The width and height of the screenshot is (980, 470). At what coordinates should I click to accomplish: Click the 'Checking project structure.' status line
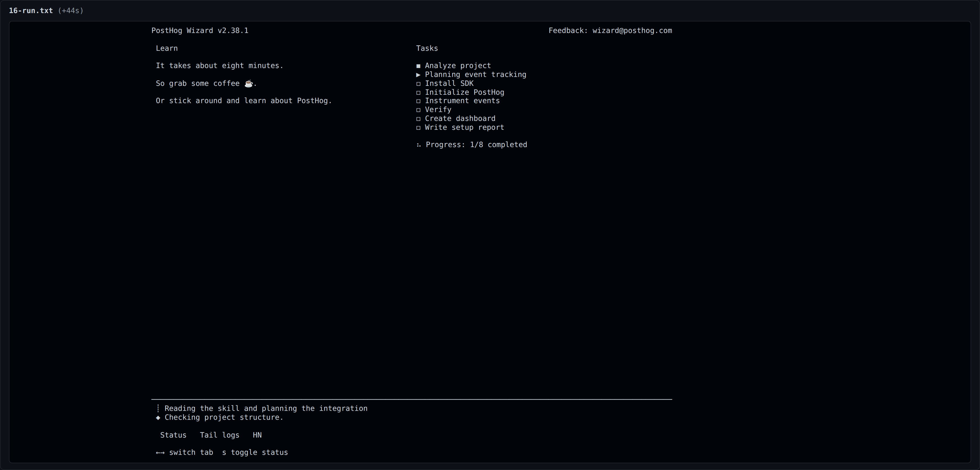coord(224,417)
